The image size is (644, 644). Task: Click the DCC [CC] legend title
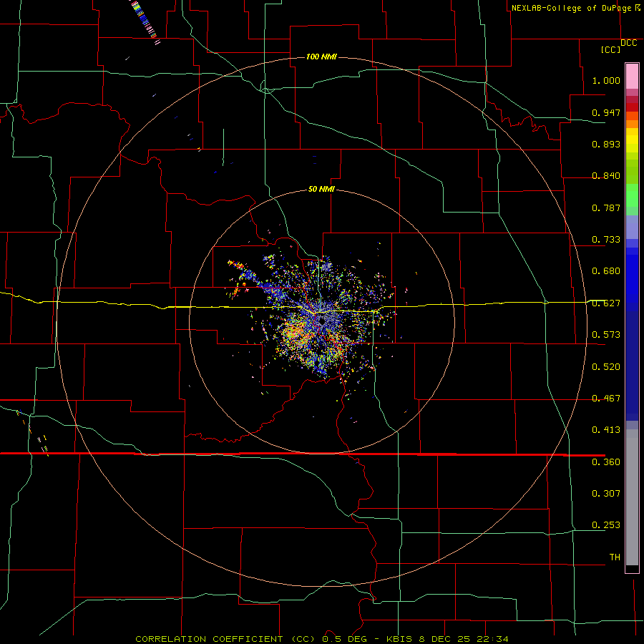(618, 46)
